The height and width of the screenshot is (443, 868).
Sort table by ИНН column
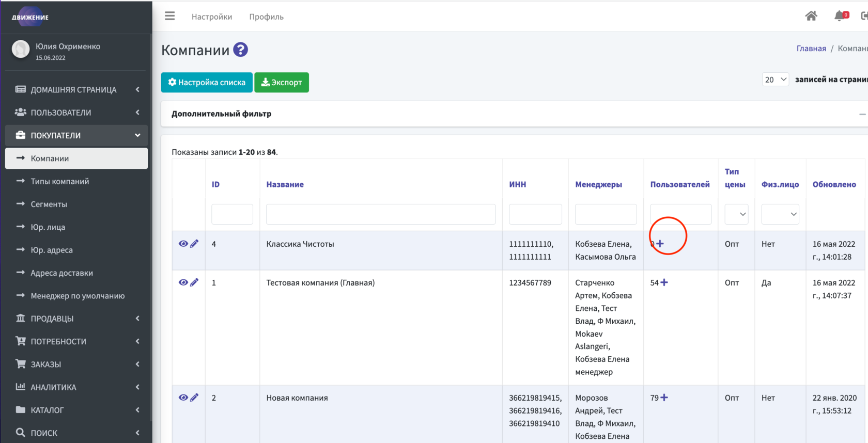point(517,184)
